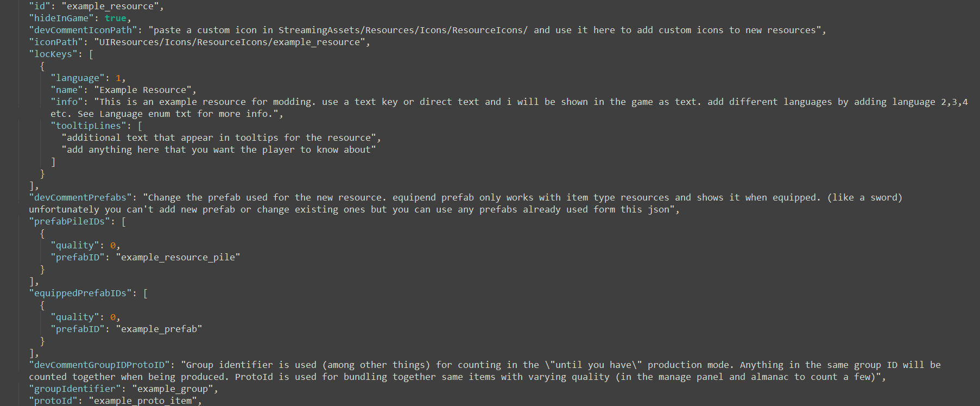Click the "devCommentPrefabs" key
The height and width of the screenshot is (406, 980).
click(80, 198)
